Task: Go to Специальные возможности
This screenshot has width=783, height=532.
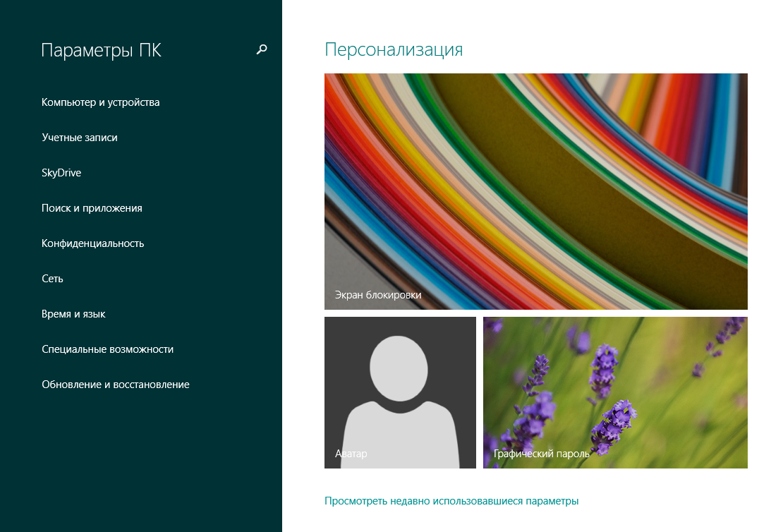Action: tap(107, 350)
